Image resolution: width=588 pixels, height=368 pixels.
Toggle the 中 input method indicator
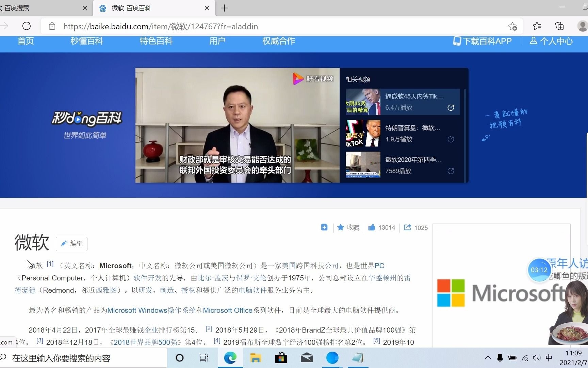tap(549, 358)
